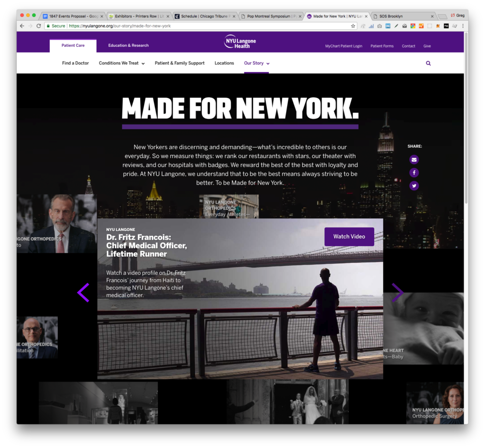Open the site search magnifier icon
This screenshot has width=485, height=448.
tap(428, 63)
